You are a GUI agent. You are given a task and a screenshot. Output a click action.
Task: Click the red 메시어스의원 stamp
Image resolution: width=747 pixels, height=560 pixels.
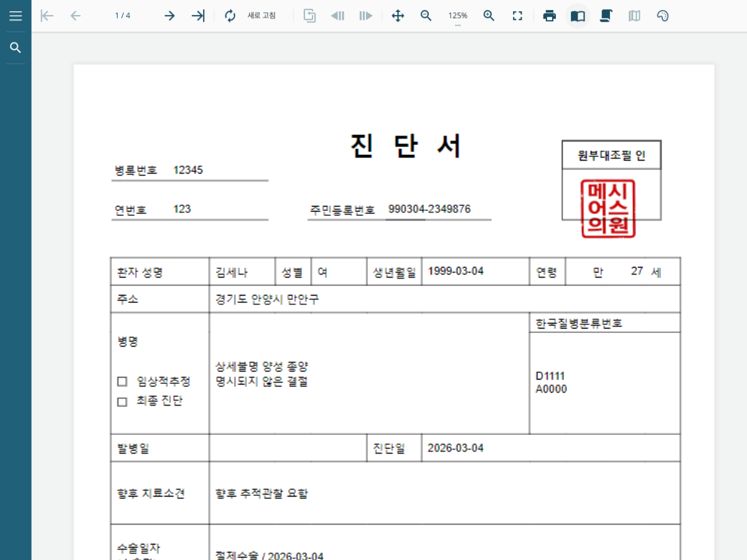pyautogui.click(x=608, y=209)
